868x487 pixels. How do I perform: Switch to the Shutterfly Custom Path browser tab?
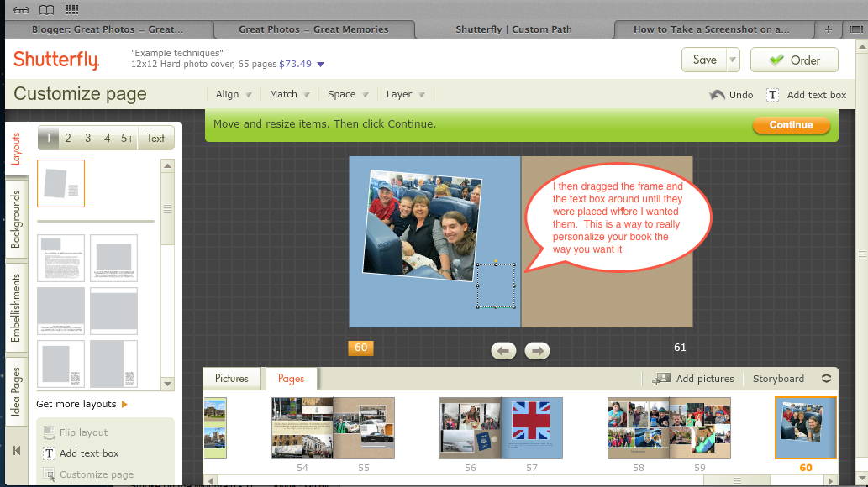[515, 29]
